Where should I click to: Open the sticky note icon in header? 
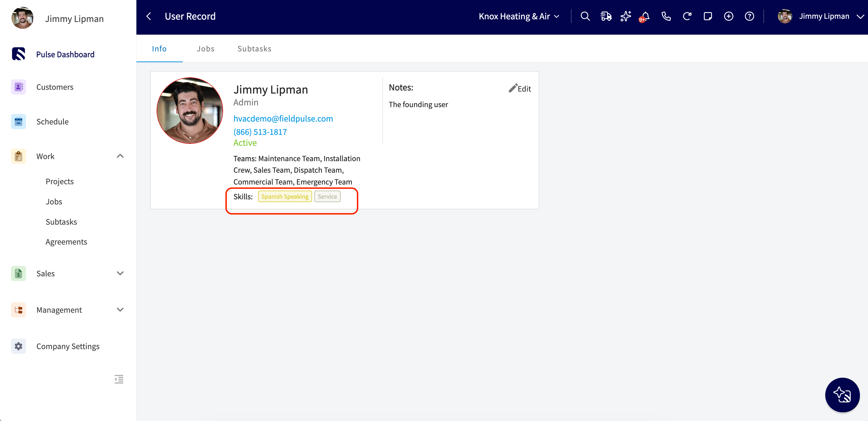click(708, 16)
